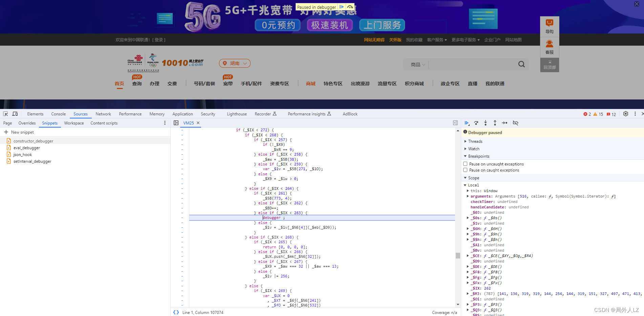The width and height of the screenshot is (644, 316).
Task: Switch to the Elements panel tab
Action: pos(35,114)
